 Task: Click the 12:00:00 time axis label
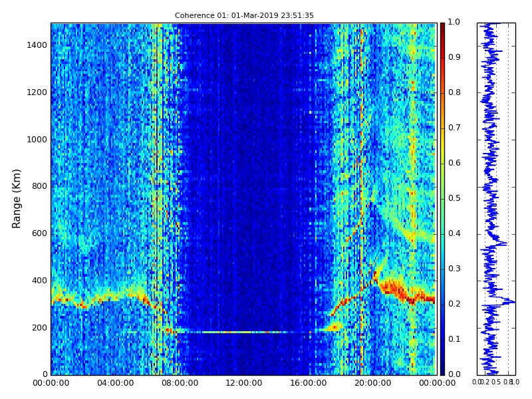coord(244,384)
